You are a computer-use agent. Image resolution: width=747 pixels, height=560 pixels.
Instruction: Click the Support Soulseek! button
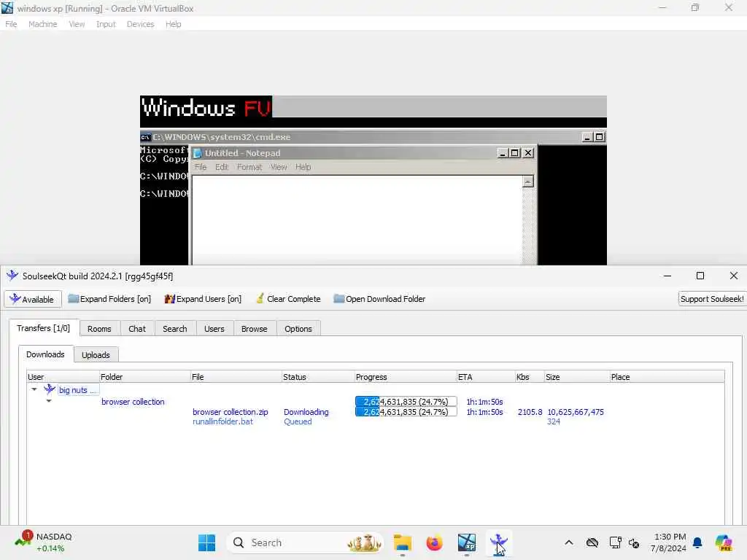[x=712, y=299]
